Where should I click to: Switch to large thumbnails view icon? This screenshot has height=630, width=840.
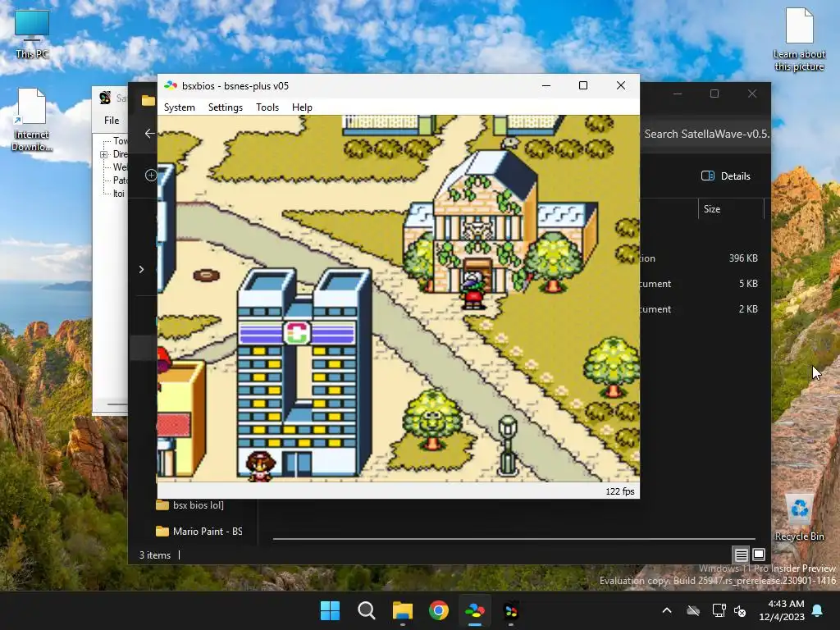point(759,555)
